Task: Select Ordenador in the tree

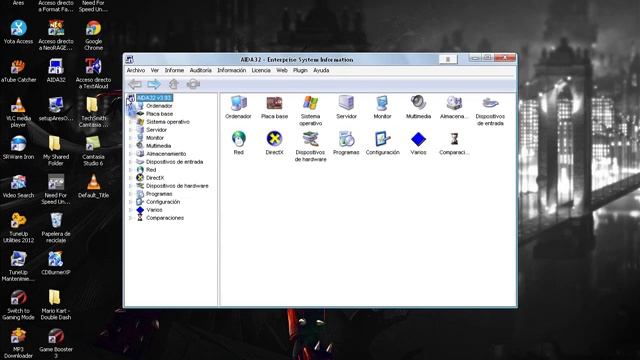Action: 159,106
